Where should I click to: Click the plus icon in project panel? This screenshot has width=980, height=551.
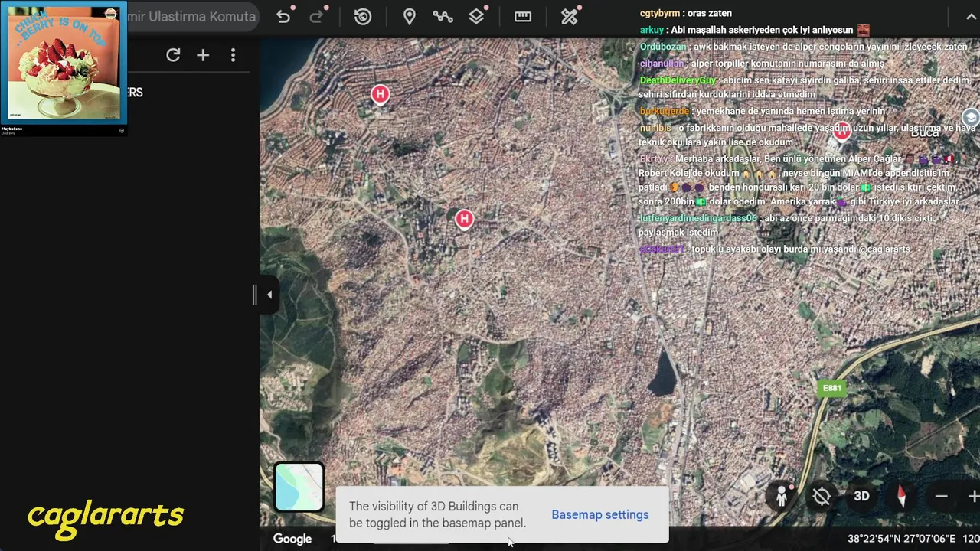203,55
